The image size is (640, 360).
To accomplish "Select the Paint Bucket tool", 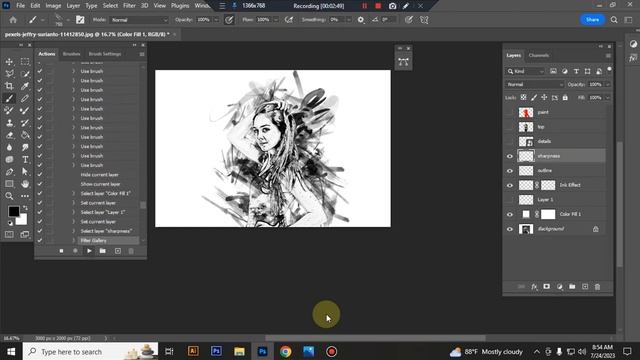I will pos(25,135).
